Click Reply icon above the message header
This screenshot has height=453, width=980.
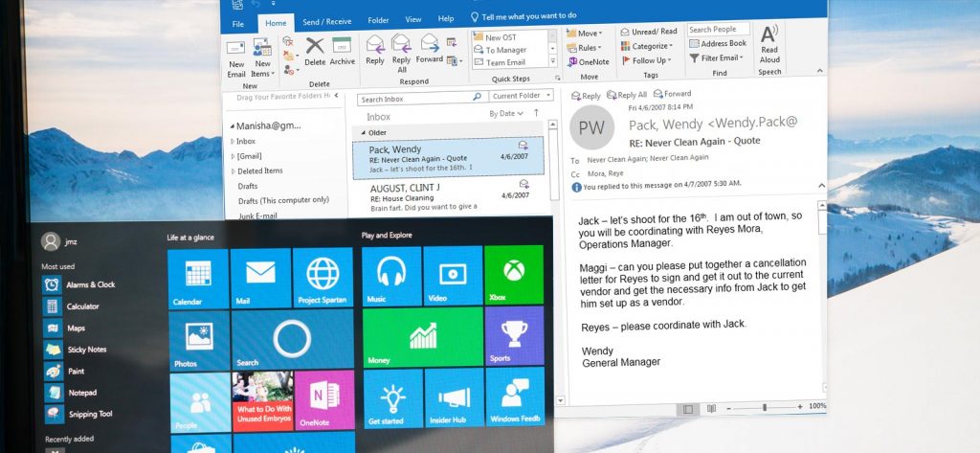586,96
